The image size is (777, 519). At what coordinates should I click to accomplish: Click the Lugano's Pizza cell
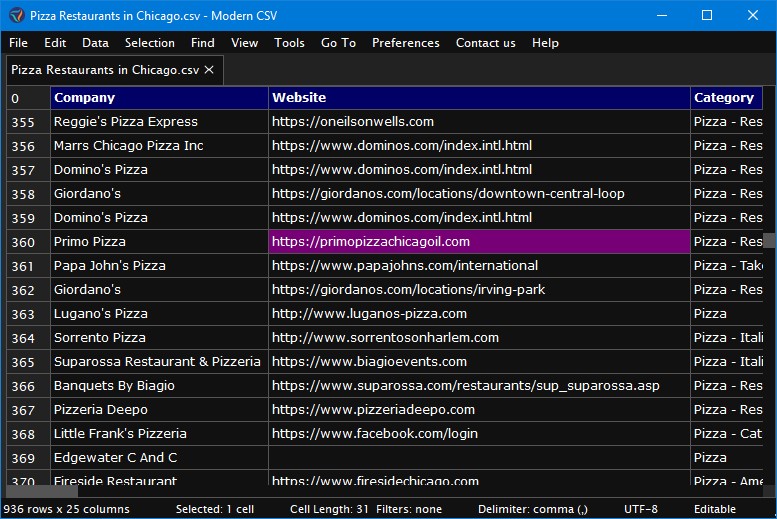[159, 314]
